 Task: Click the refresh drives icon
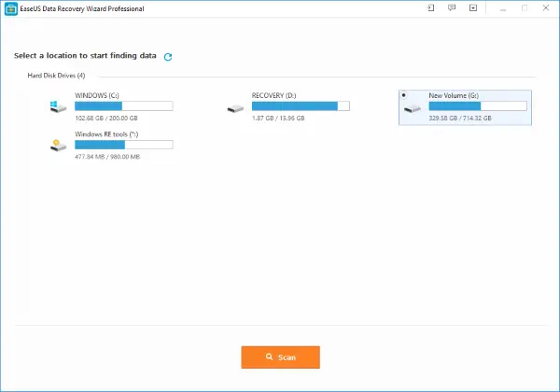[168, 57]
